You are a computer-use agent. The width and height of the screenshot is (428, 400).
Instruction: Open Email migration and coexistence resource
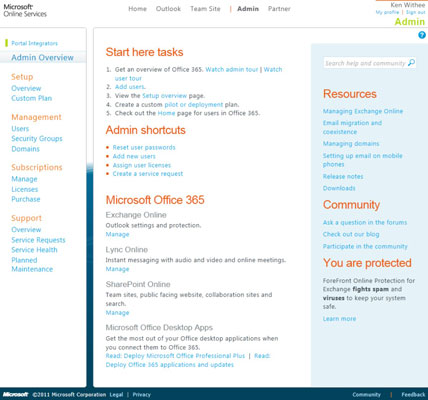point(352,127)
